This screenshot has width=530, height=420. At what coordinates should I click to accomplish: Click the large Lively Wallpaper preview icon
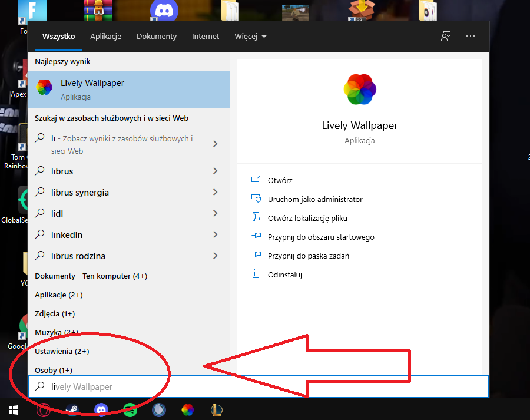click(360, 90)
